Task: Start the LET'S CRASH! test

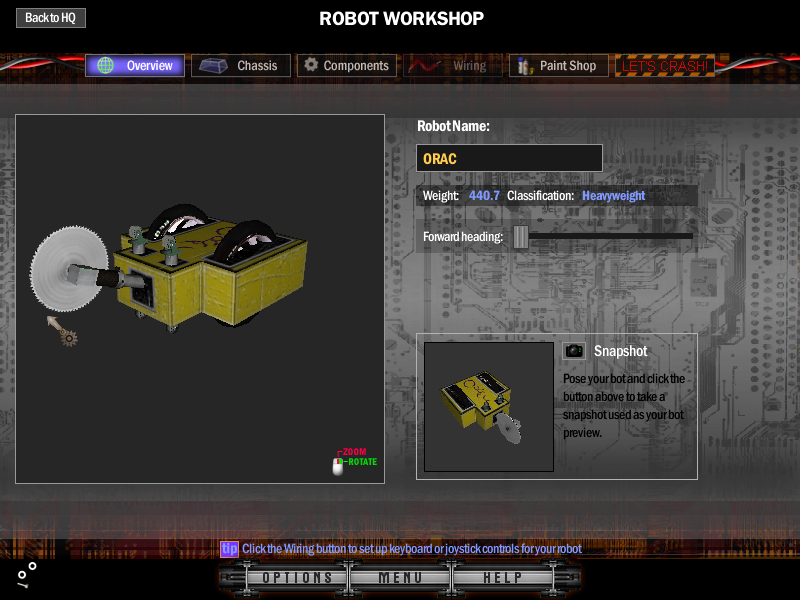Action: click(x=665, y=65)
